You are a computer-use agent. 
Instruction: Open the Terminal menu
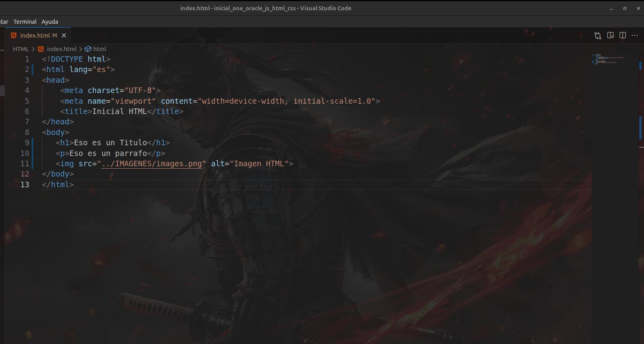pyautogui.click(x=25, y=22)
